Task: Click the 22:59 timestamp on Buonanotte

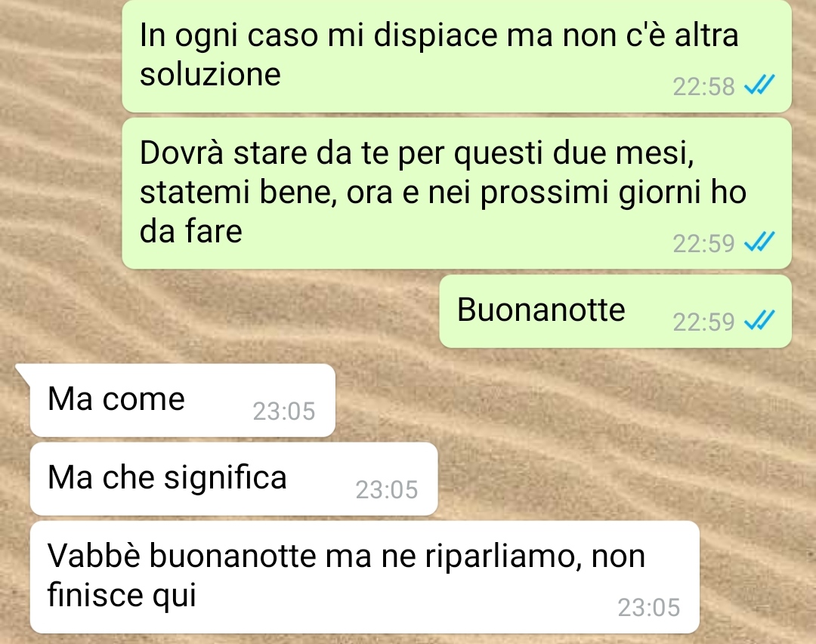Action: pyautogui.click(x=703, y=322)
